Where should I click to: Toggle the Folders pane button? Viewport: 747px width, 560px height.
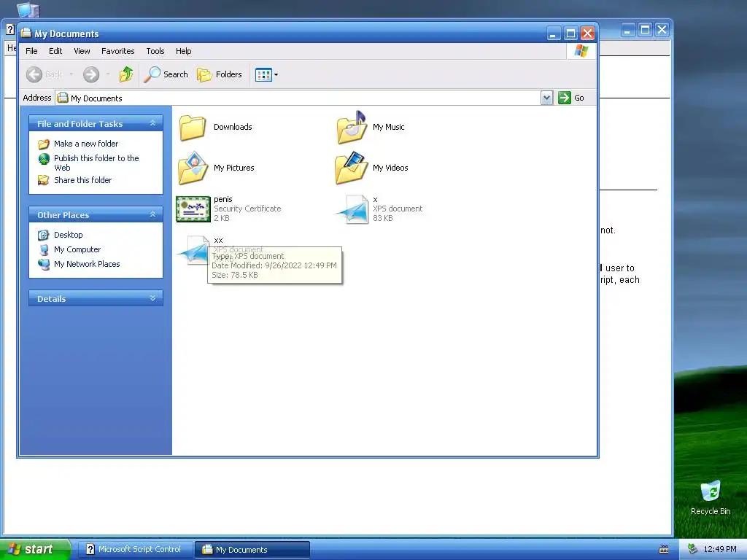pos(220,74)
